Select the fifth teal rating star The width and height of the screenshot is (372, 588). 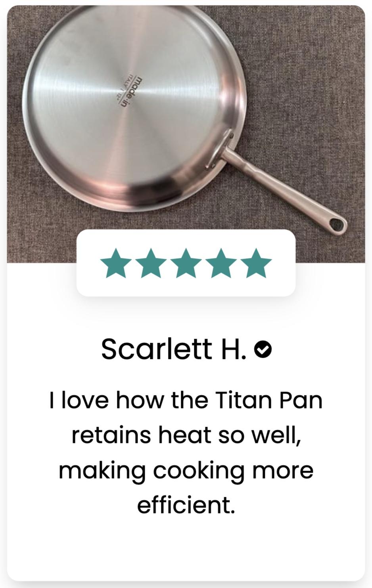point(256,263)
